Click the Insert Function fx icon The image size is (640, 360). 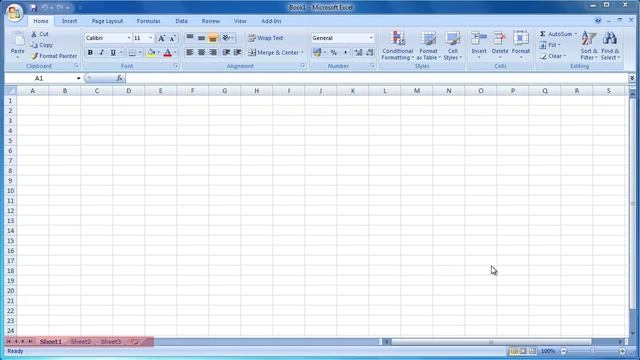tap(119, 78)
